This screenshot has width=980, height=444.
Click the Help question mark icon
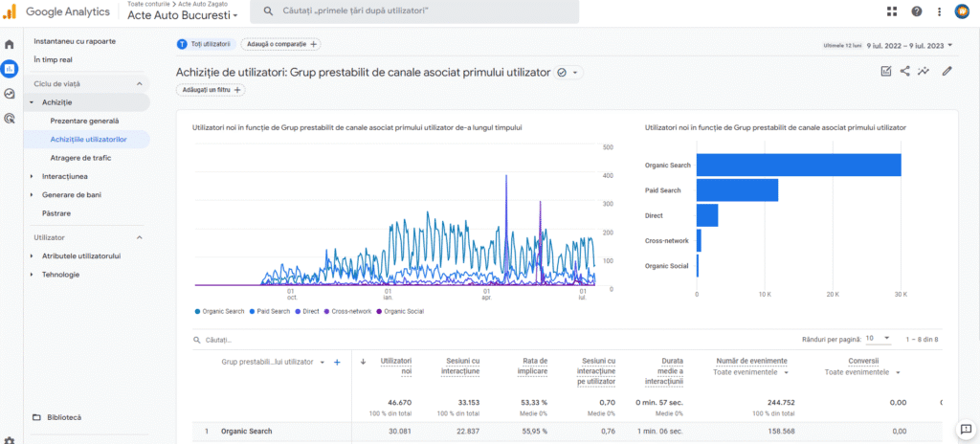917,11
